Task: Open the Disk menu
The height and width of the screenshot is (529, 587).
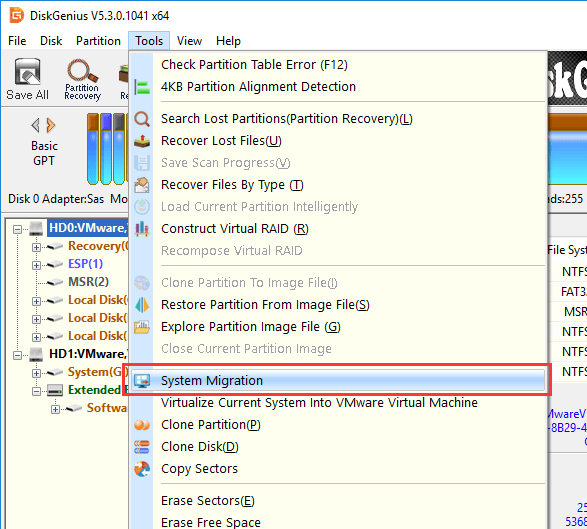Action: [51, 41]
